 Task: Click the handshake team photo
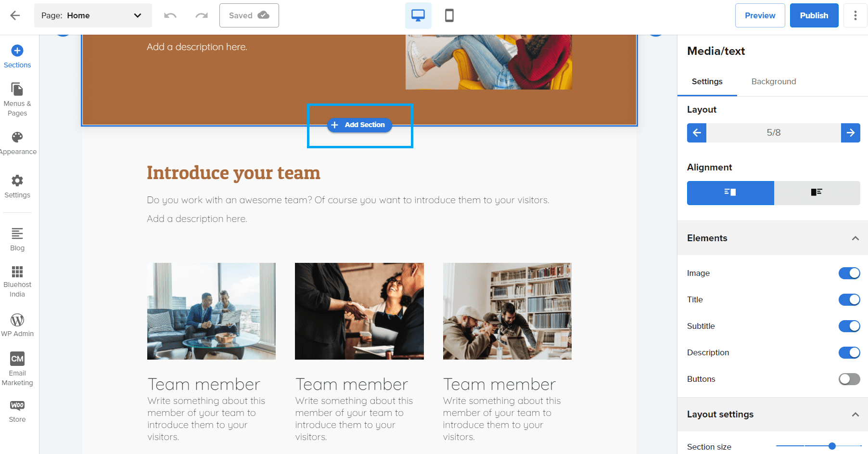point(359,311)
